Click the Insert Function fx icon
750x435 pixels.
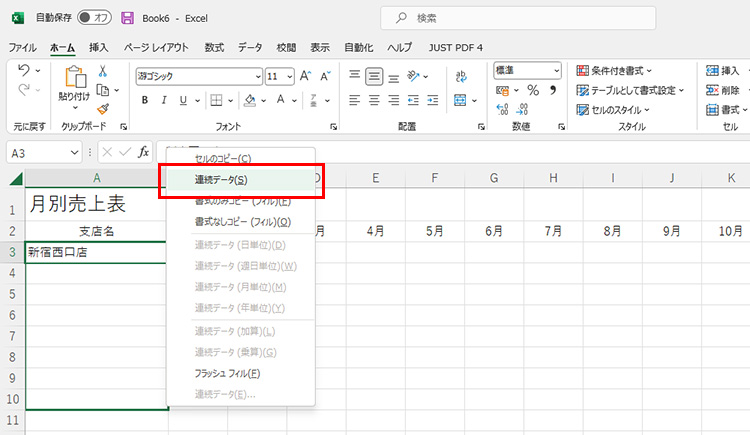(144, 152)
